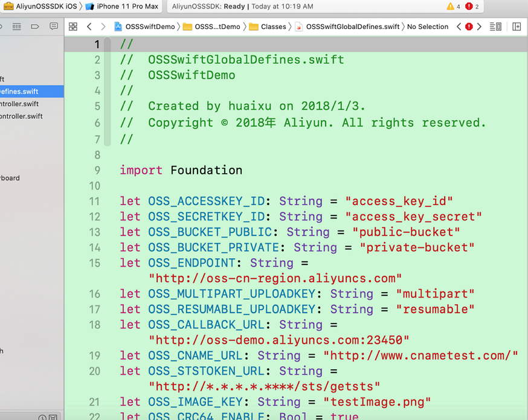Open the editor options lines icon
Image resolution: width=528 pixels, height=420 pixels.
tap(495, 27)
